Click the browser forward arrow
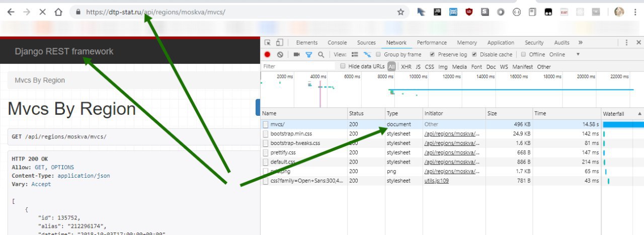 [27, 12]
